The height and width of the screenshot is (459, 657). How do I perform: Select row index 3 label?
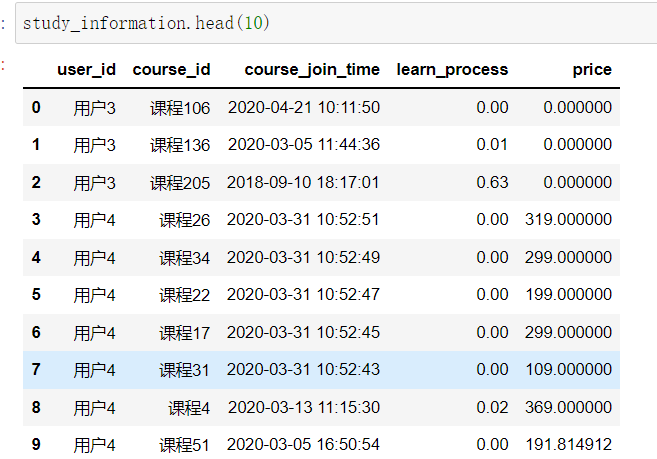coord(36,219)
